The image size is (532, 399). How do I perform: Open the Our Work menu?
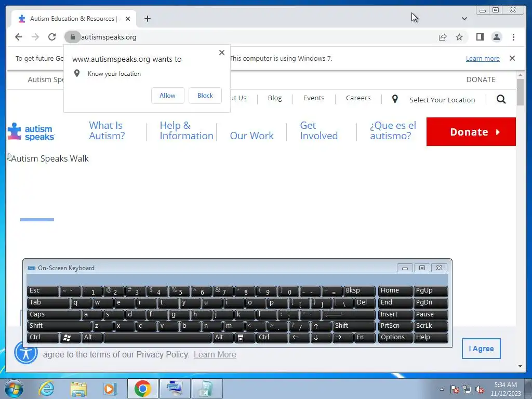251,136
